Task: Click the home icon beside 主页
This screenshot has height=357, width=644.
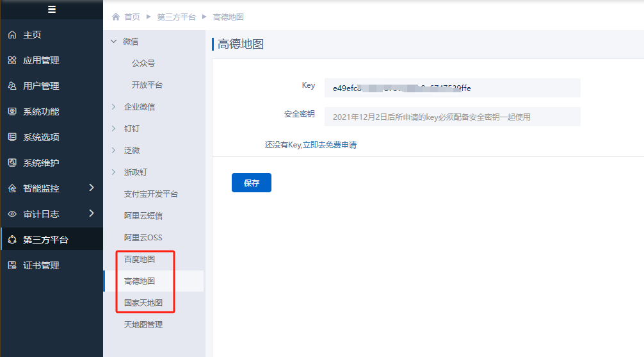Action: (12, 35)
